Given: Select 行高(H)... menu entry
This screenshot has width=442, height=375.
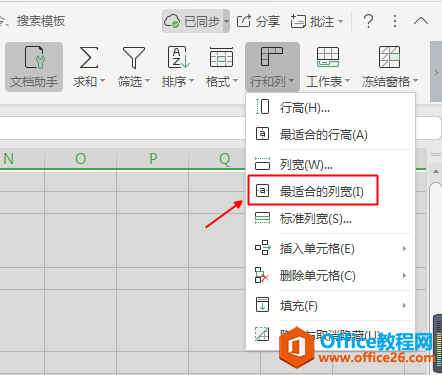Looking at the screenshot, I should [330, 107].
